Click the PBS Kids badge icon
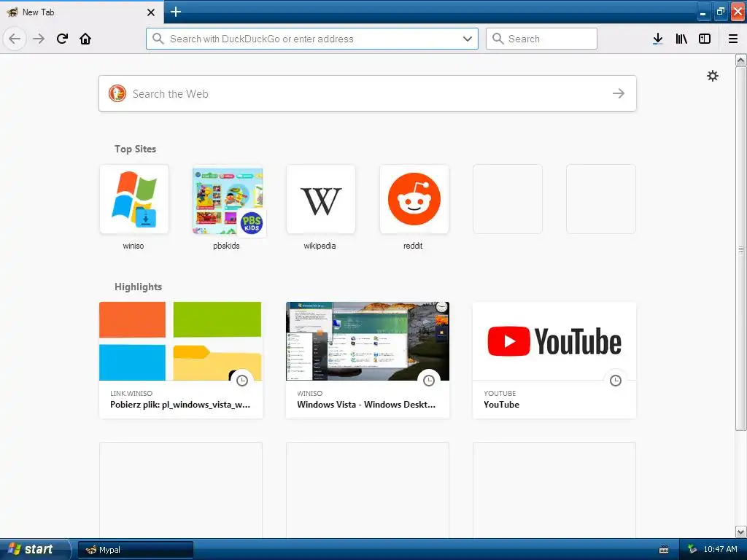 pos(252,222)
